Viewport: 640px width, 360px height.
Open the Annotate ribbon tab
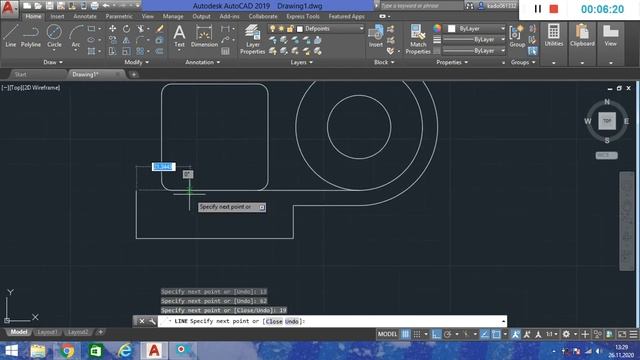85,16
